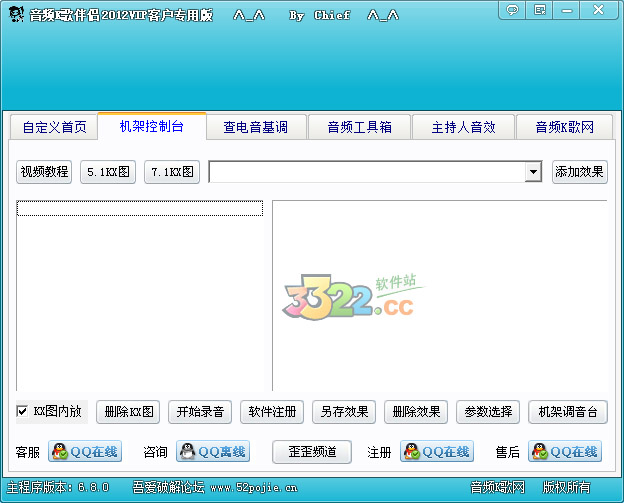Select the dotted first row in left list

pos(140,209)
